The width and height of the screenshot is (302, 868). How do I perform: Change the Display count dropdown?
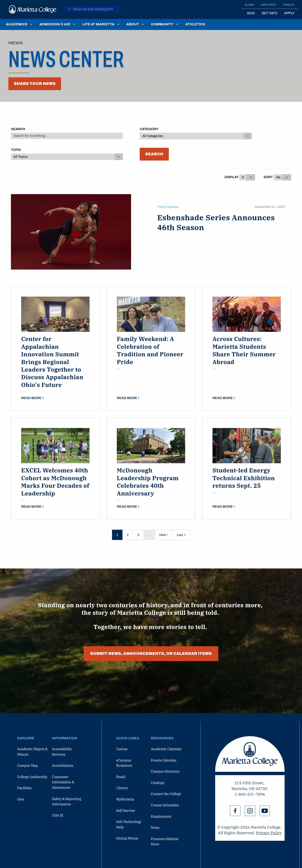tap(247, 177)
